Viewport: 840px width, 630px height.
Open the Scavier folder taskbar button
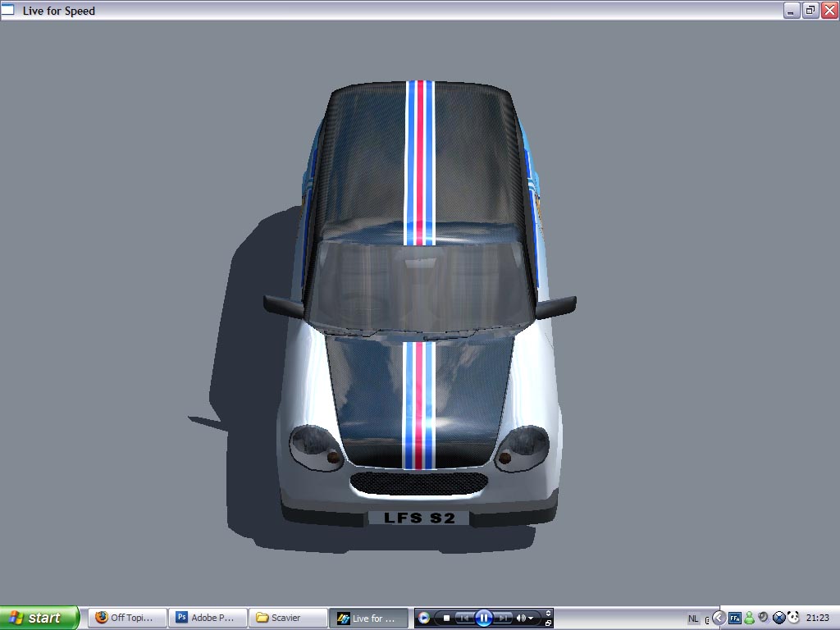(x=288, y=618)
